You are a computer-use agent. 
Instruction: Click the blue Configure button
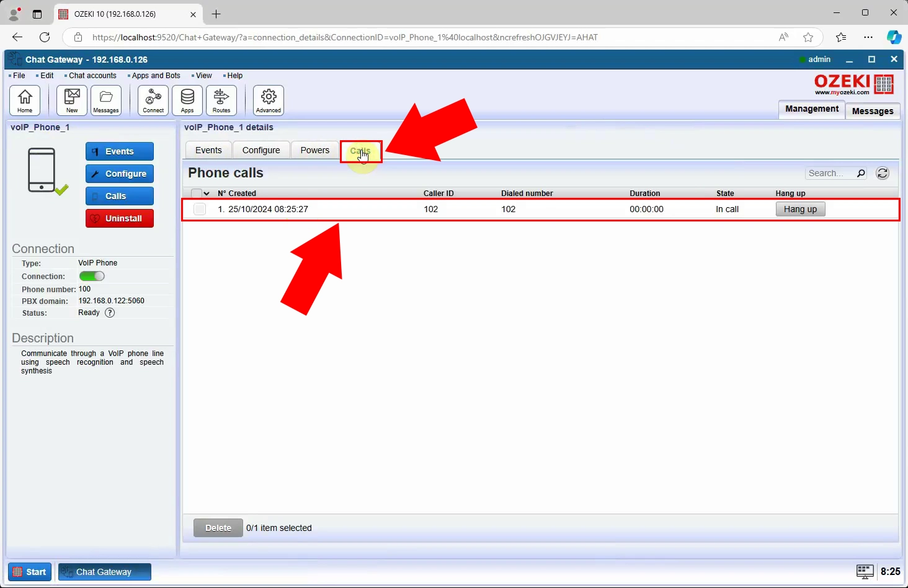point(120,174)
